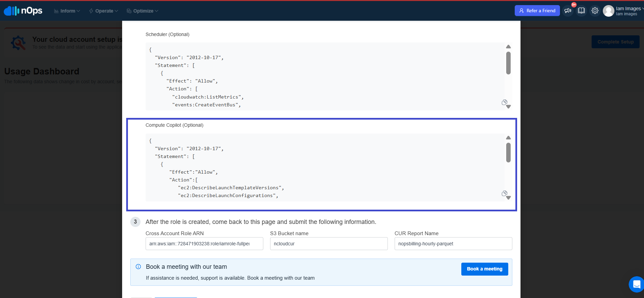Click "cloudwatch:ListMetrics" line
This screenshot has height=298, width=644.
(x=208, y=97)
